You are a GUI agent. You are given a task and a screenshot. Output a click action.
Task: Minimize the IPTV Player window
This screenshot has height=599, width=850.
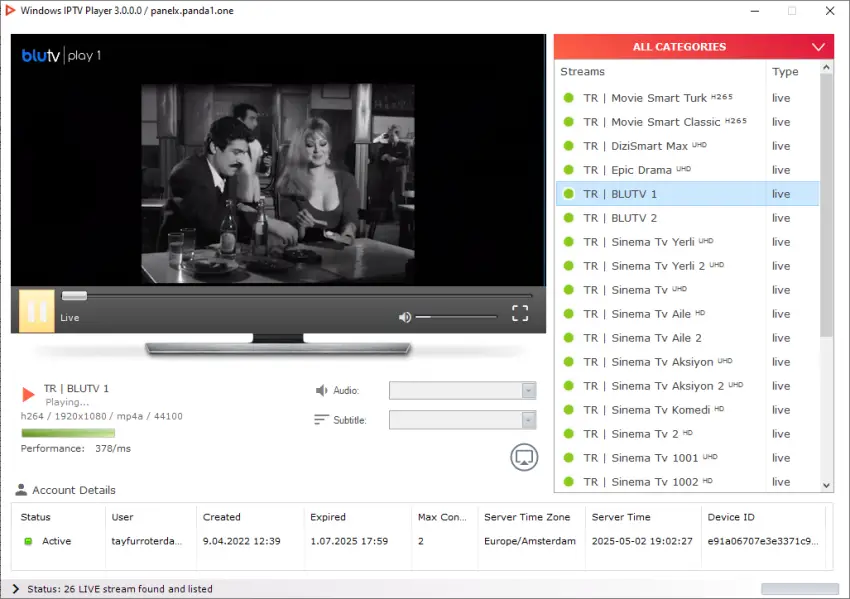[755, 11]
